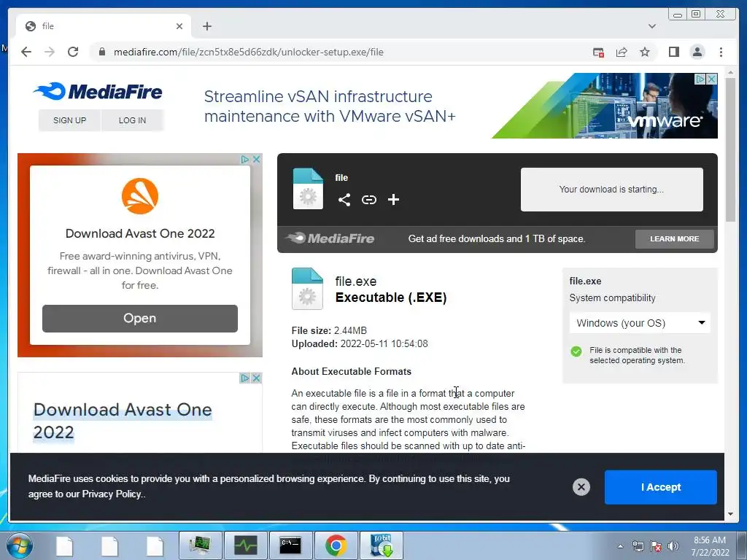Click the Open button in Avast ad
This screenshot has width=747, height=560.
139,318
